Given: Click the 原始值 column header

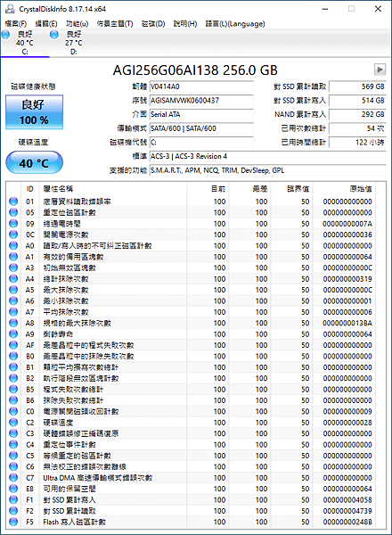Looking at the screenshot, I should point(343,189).
